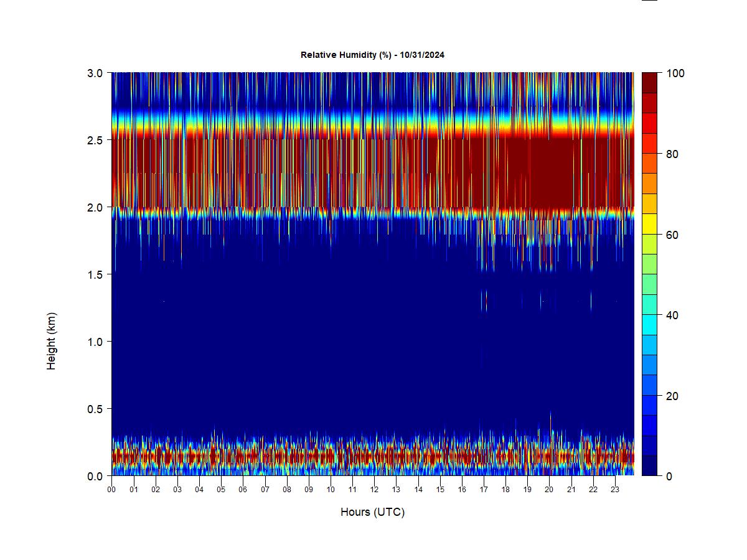Click the 3.0 height axis tick label
The width and height of the screenshot is (747, 560).
(95, 73)
